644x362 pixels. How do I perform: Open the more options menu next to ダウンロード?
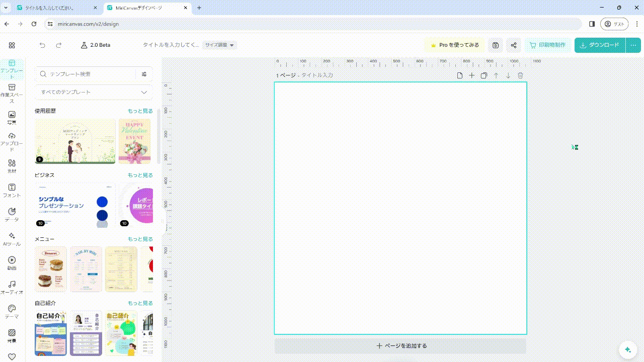pos(633,45)
